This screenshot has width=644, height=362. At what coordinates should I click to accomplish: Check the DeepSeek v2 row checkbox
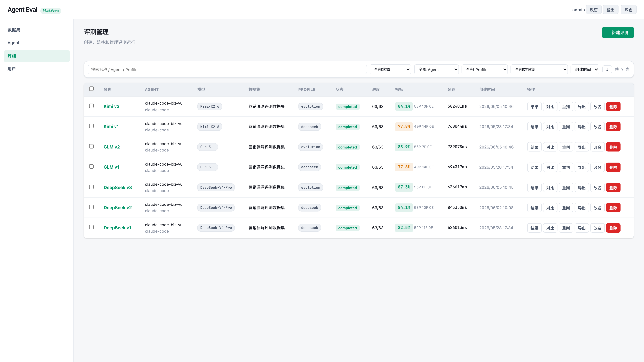(x=92, y=207)
